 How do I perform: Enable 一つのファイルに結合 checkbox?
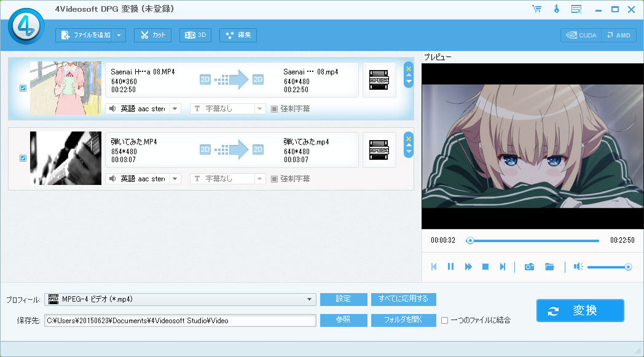444,320
